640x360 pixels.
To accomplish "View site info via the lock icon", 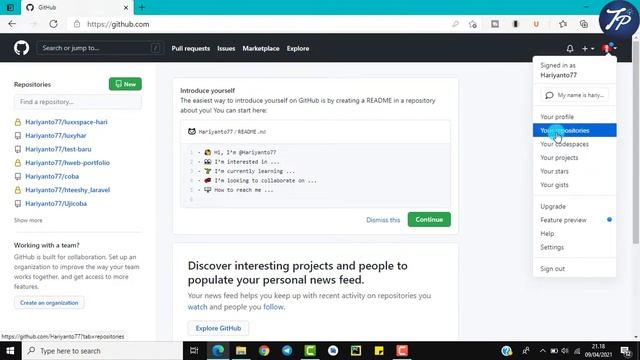I will click(77, 24).
